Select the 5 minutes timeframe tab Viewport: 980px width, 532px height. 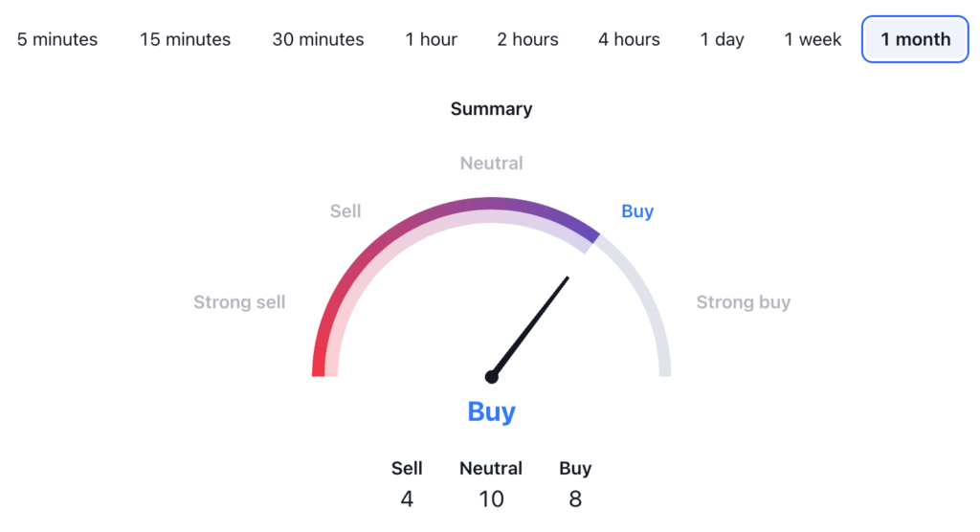57,39
